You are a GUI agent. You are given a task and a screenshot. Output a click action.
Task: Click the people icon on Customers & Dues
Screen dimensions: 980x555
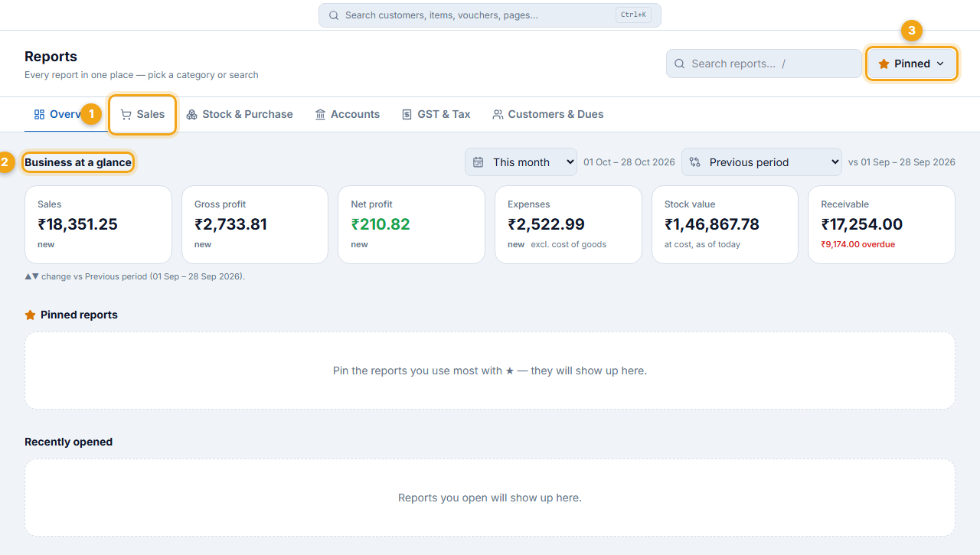[498, 114]
